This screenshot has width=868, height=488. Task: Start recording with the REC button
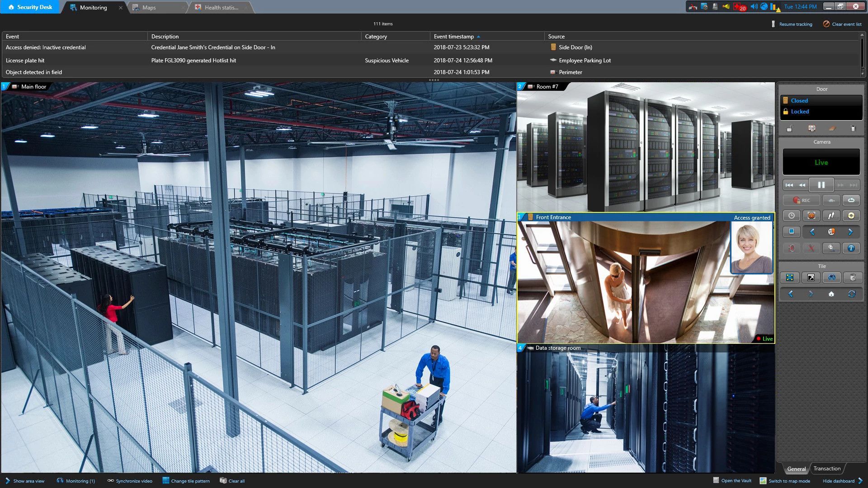(x=801, y=200)
